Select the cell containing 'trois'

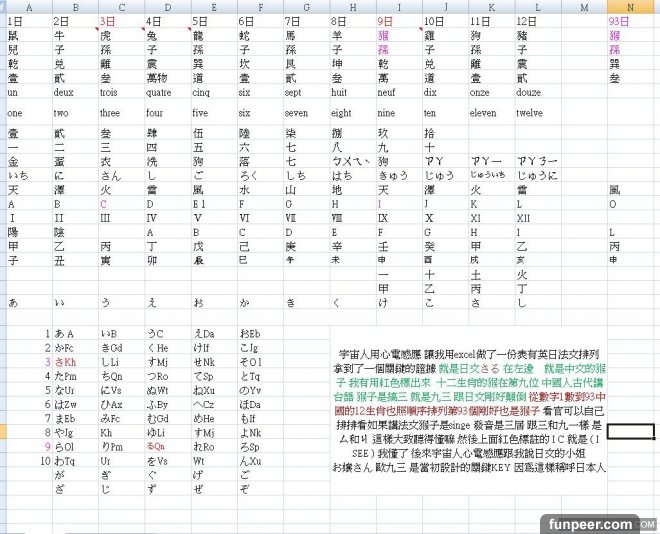110,92
